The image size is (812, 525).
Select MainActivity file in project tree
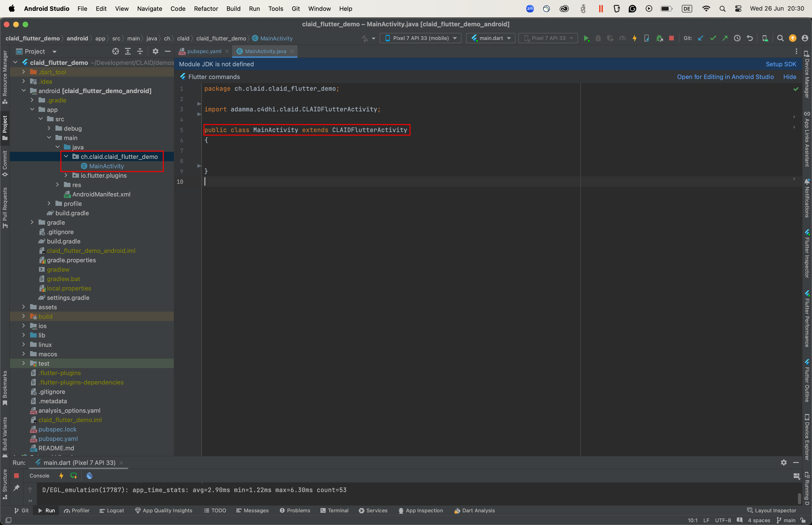[x=106, y=166]
